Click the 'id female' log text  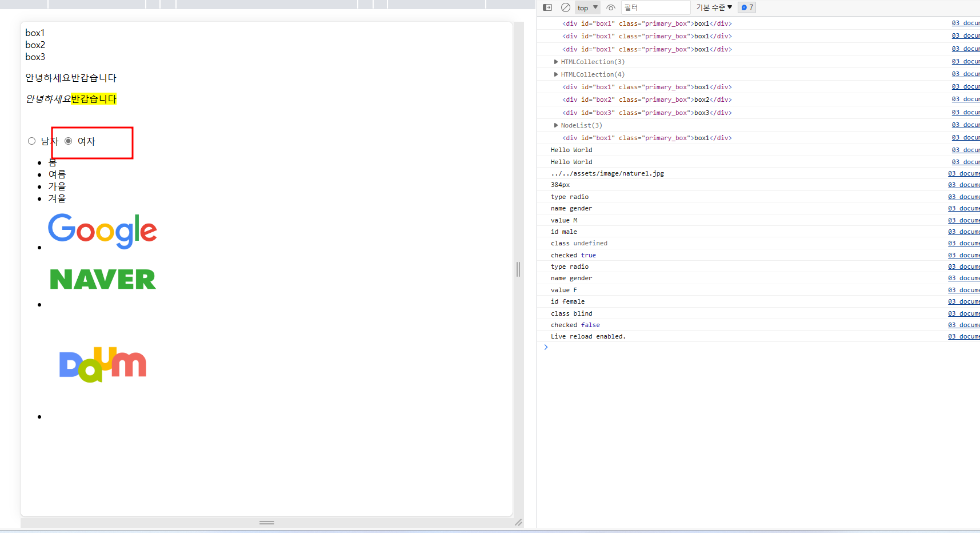[568, 301]
